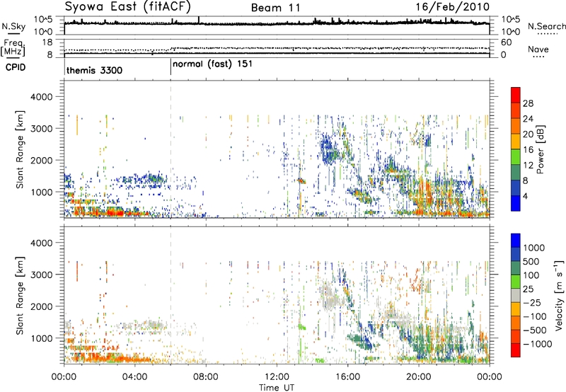Click the '12:00' time axis label

point(277,377)
